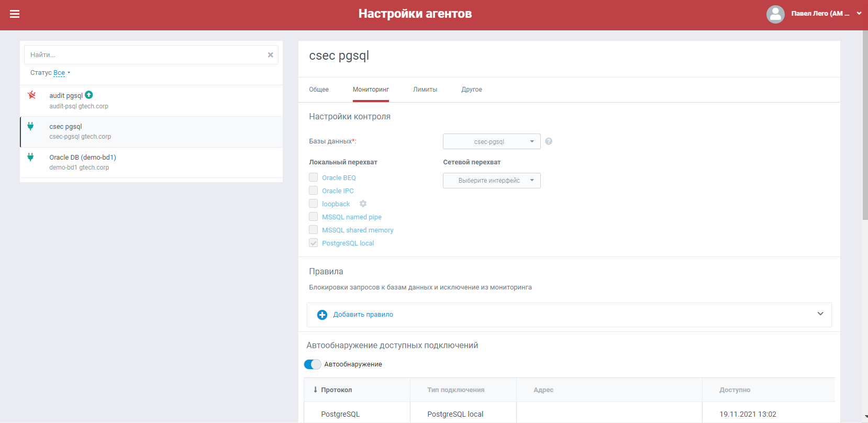
Task: Clear the search field with X icon
Action: pyautogui.click(x=270, y=55)
